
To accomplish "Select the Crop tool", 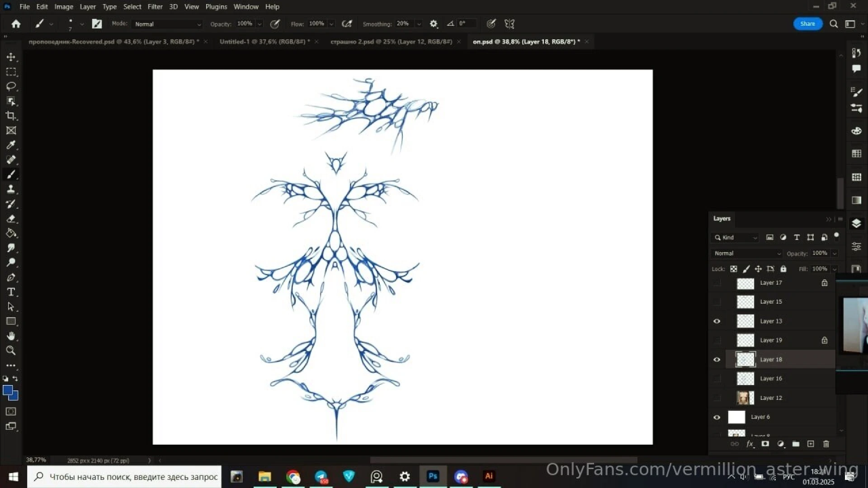I will click(11, 116).
